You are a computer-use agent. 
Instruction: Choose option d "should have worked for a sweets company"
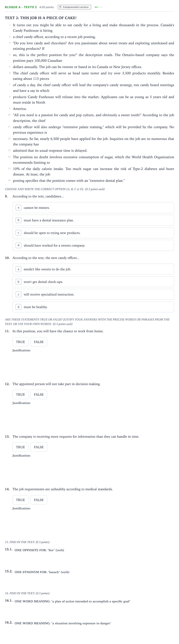[x=93, y=245]
